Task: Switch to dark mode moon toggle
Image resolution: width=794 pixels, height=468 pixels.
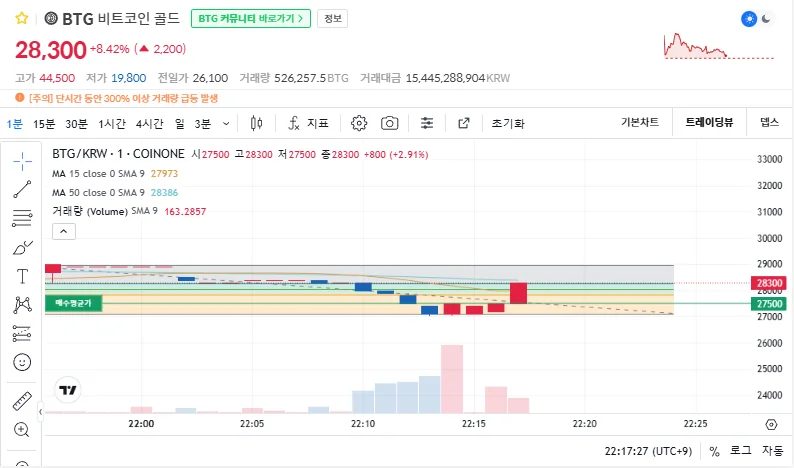Action: (767, 18)
